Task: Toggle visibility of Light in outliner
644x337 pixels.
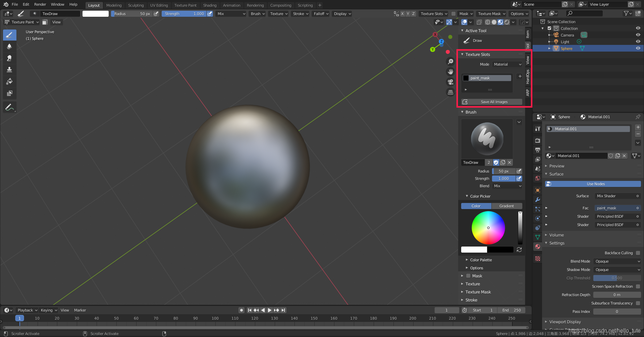Action: pyautogui.click(x=638, y=42)
